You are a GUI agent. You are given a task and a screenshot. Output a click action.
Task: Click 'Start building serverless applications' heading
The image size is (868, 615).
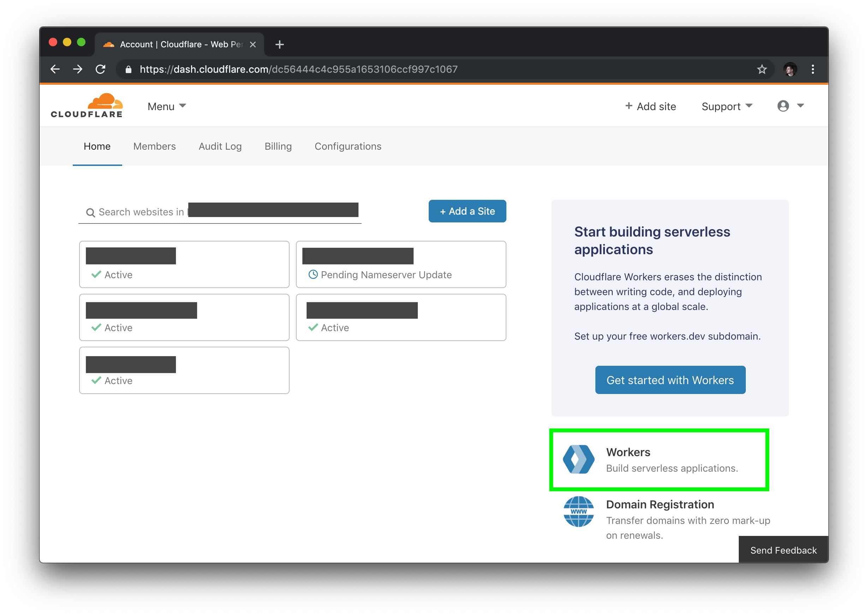click(652, 240)
